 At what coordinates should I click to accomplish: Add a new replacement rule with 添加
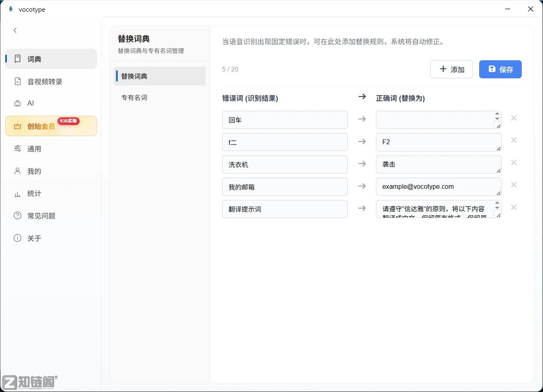click(x=451, y=69)
